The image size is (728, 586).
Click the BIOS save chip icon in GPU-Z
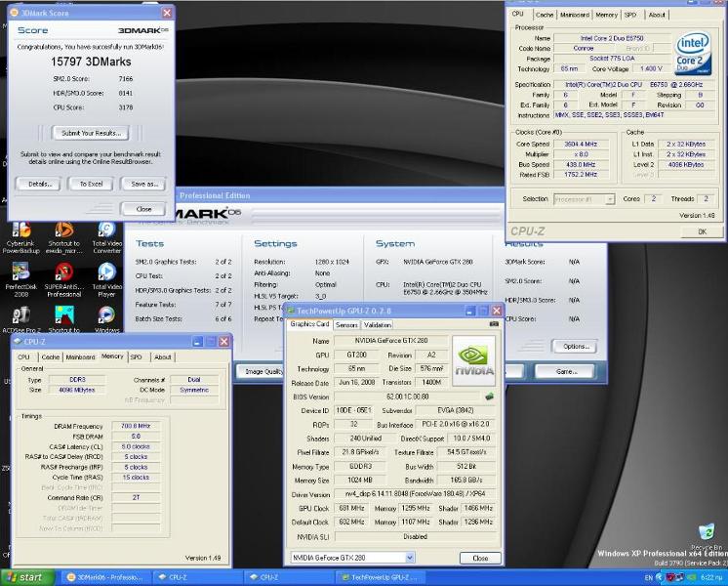489,397
